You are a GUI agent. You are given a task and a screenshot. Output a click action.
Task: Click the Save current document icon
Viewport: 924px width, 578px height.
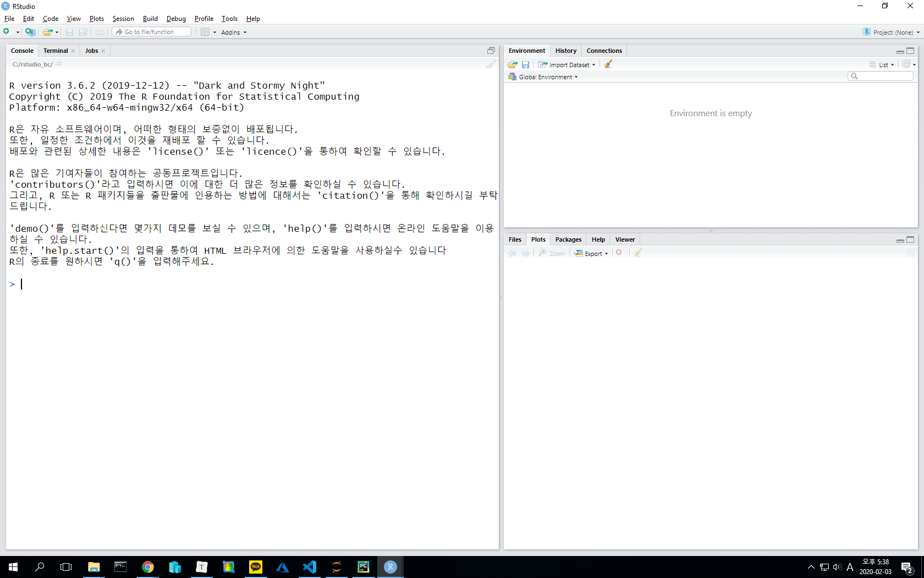pyautogui.click(x=70, y=32)
